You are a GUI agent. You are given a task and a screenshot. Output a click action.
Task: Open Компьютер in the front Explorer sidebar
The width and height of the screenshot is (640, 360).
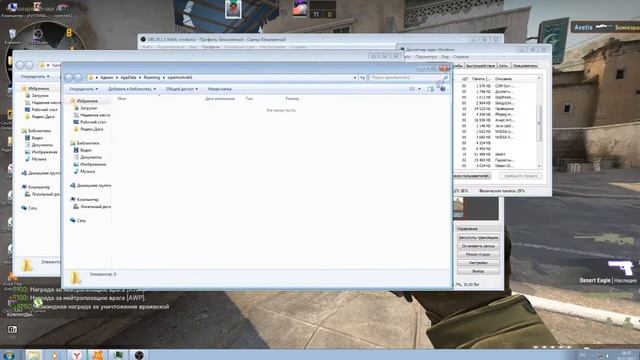pos(87,200)
